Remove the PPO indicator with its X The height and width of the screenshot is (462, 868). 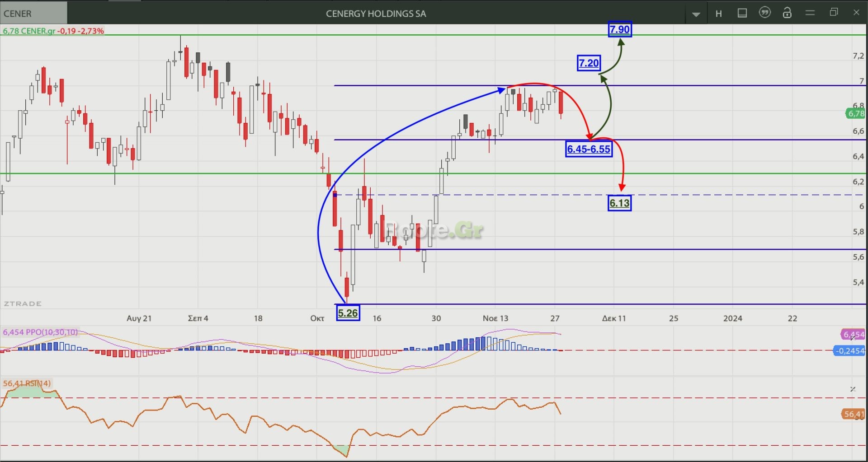(853, 337)
